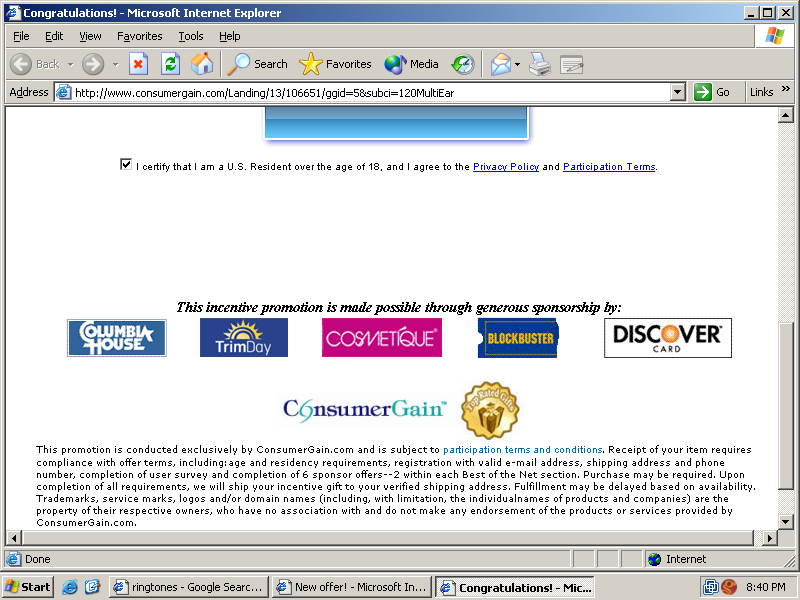Screen dimensions: 800x600
Task: Click the "Done" status bar text
Action: (x=38, y=559)
